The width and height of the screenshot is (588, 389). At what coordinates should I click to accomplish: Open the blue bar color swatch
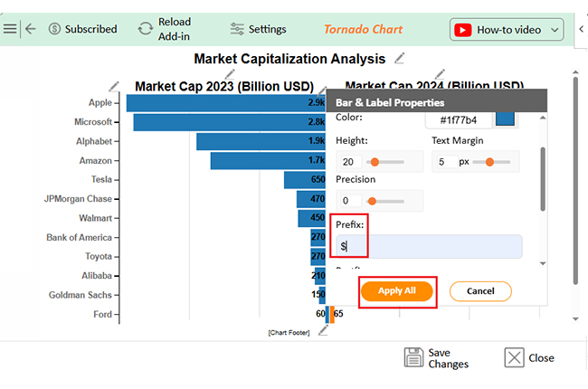[x=505, y=119]
